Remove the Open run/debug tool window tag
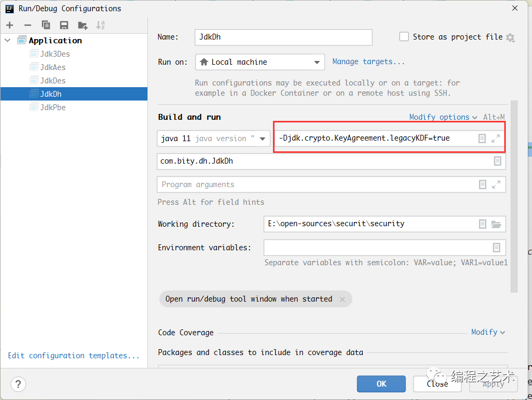This screenshot has height=400, width=532. pyautogui.click(x=342, y=299)
